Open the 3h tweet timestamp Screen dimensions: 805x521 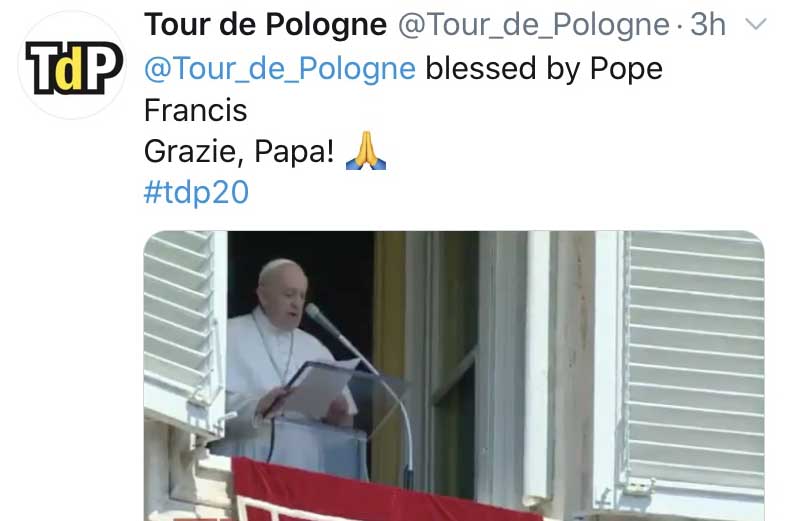[708, 24]
